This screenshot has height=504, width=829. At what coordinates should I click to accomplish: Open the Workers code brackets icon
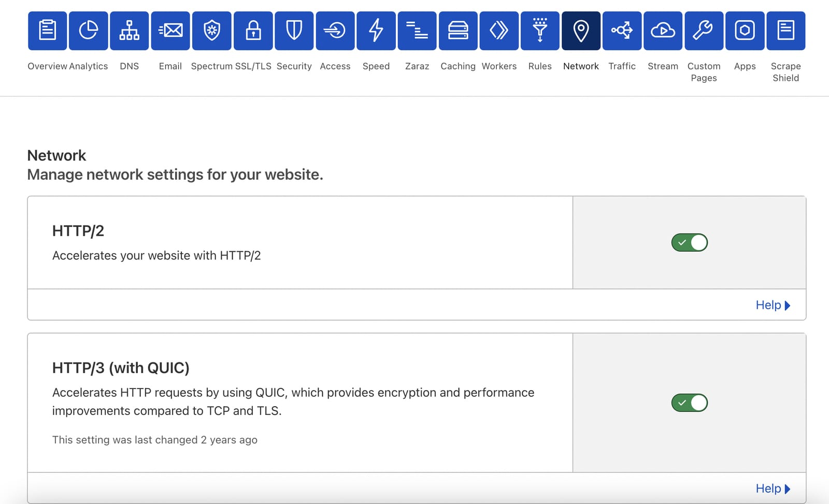click(x=499, y=31)
